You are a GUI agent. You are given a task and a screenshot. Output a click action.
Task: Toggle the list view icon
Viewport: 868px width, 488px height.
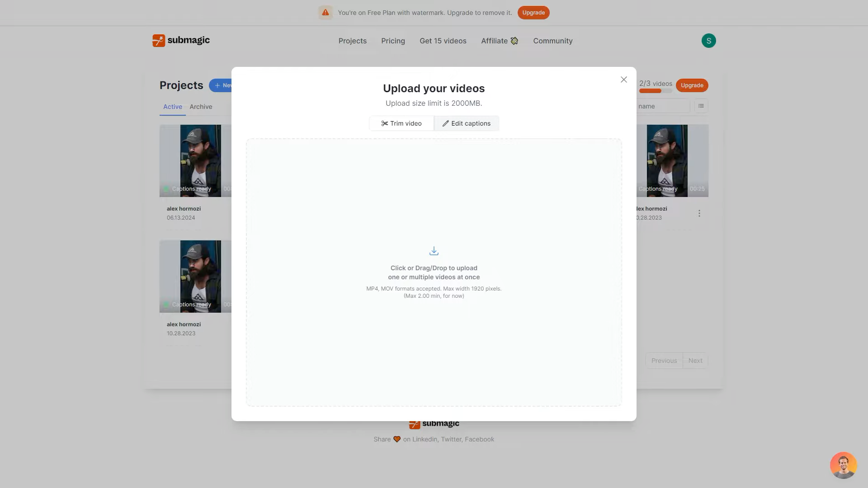pyautogui.click(x=701, y=106)
